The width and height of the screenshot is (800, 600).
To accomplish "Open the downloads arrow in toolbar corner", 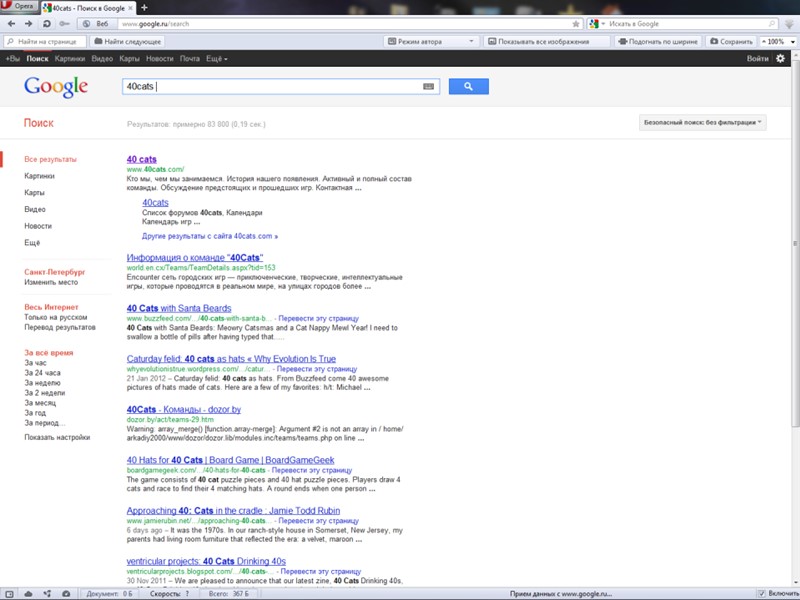I will coord(789,24).
